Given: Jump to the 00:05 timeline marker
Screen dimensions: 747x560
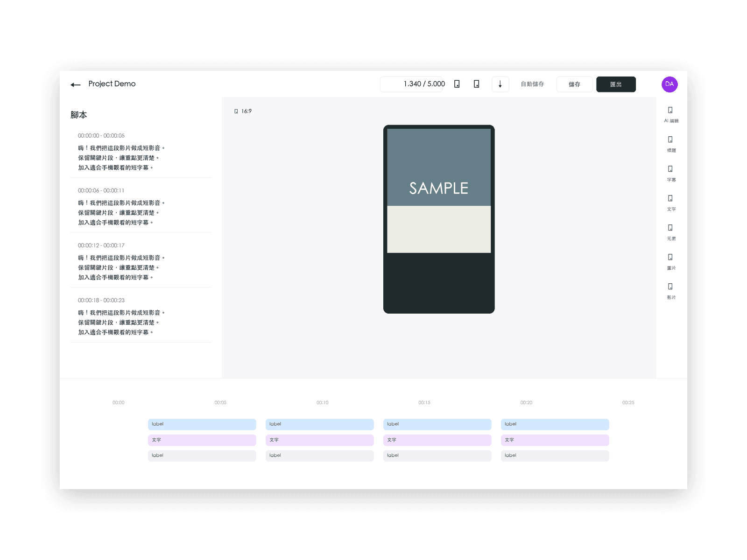Looking at the screenshot, I should coord(220,402).
